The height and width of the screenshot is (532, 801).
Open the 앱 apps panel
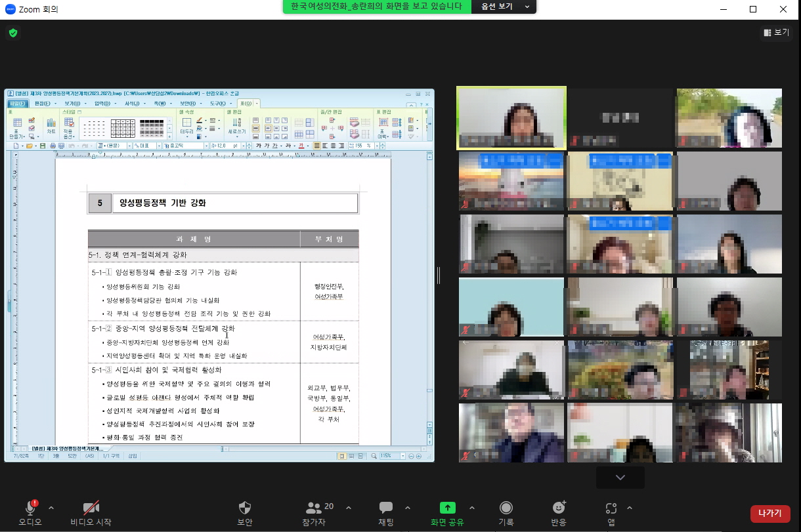[x=611, y=508]
